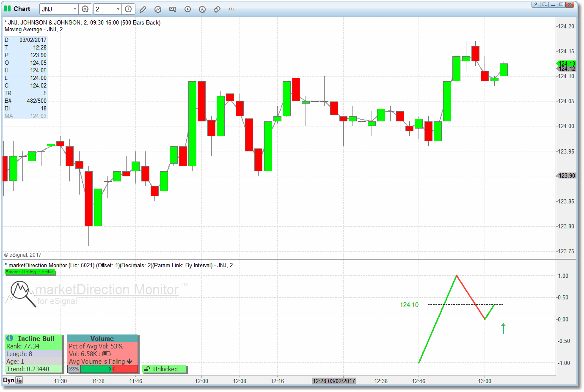Open the circled A alerts icon
Screen dimensions: 584x392
tap(202, 9)
